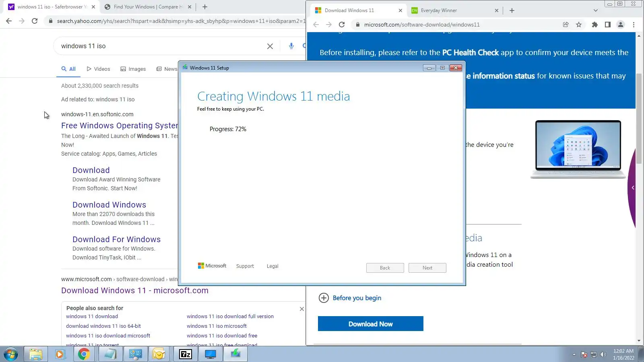The image size is (644, 362).
Task: Click the Yahoo search box containing 'windows 11 iso'
Action: coord(161,46)
